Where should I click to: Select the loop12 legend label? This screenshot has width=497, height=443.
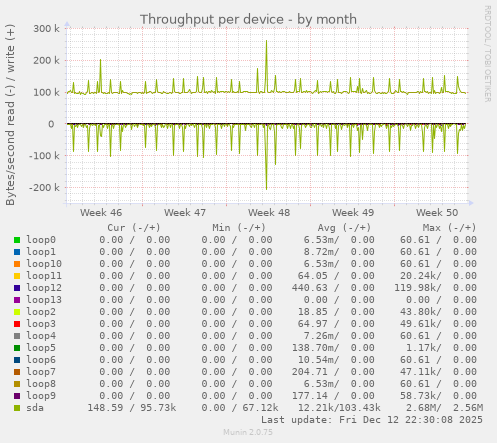44,288
